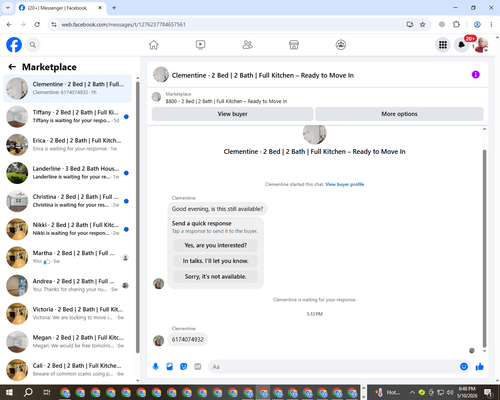Send quick response 'In talks. I'll let you know.'

[x=216, y=261]
